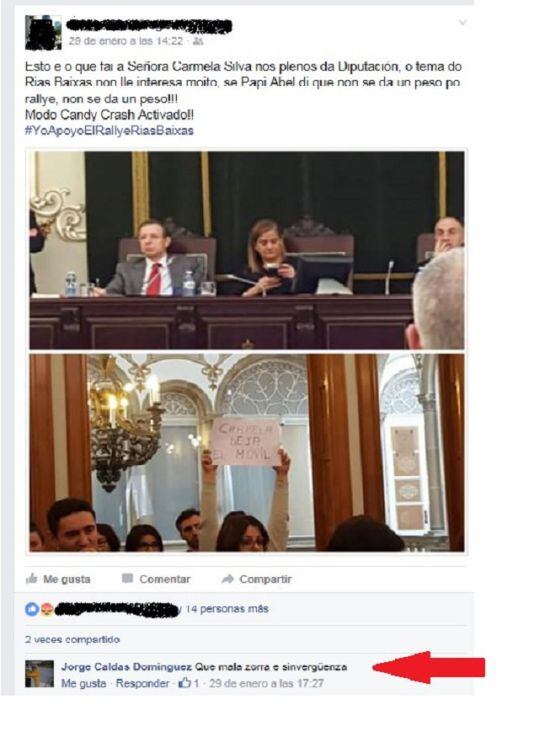Click Me gusta under the comment
Viewport: 545px width, 737px height.
pyautogui.click(x=84, y=683)
